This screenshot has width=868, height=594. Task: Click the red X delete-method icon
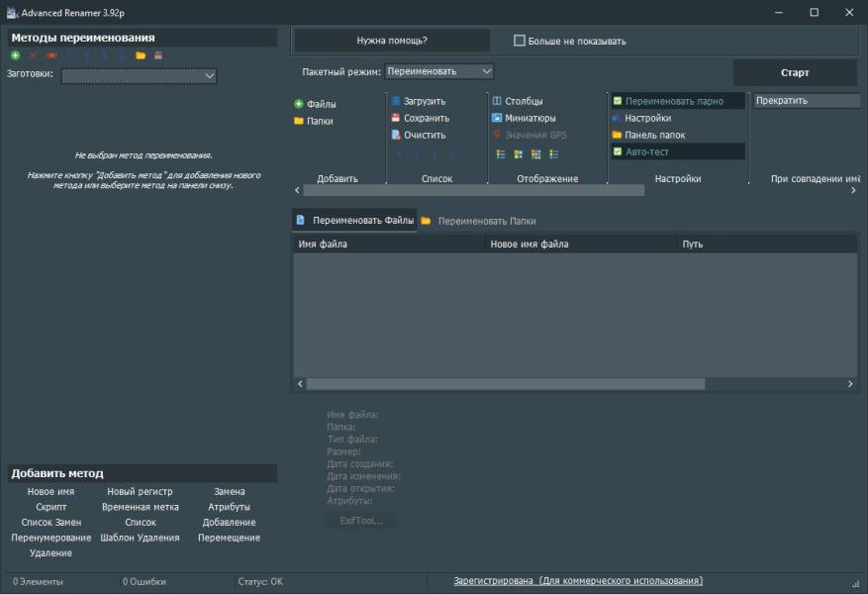[33, 55]
